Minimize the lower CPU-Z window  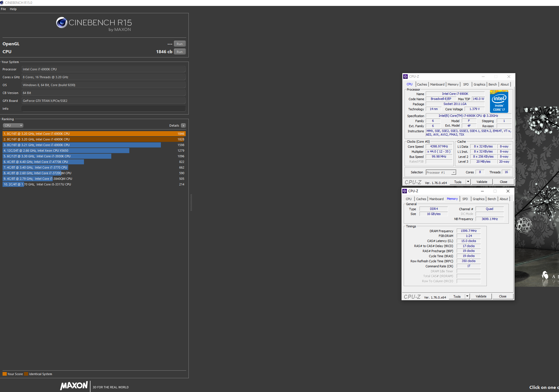point(482,191)
